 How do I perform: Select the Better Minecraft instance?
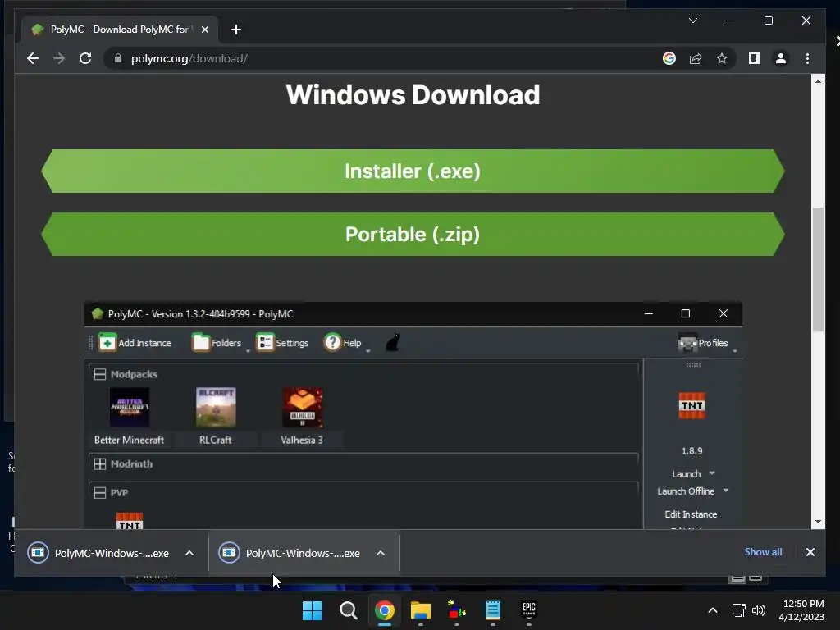129,416
